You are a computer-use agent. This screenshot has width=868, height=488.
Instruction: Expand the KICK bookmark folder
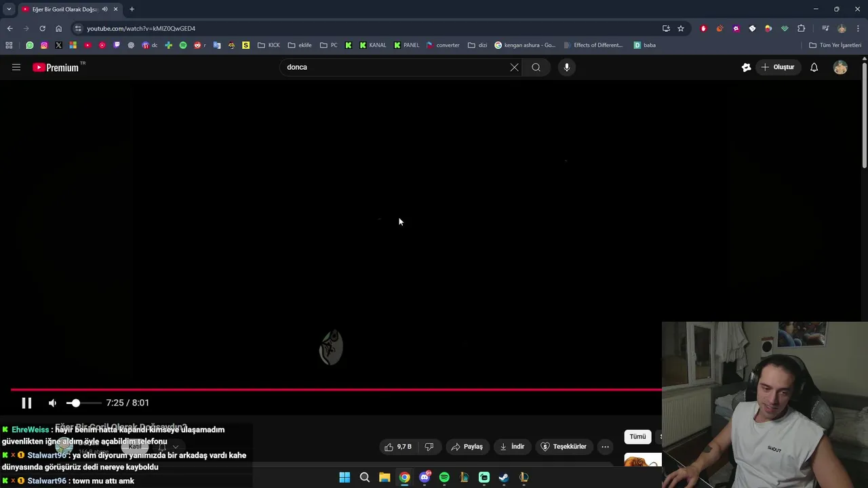269,45
